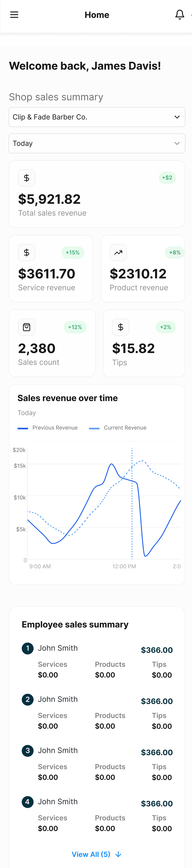Image resolution: width=192 pixels, height=868 pixels.
Task: Click the down arrow next to View All
Action: coord(118,855)
